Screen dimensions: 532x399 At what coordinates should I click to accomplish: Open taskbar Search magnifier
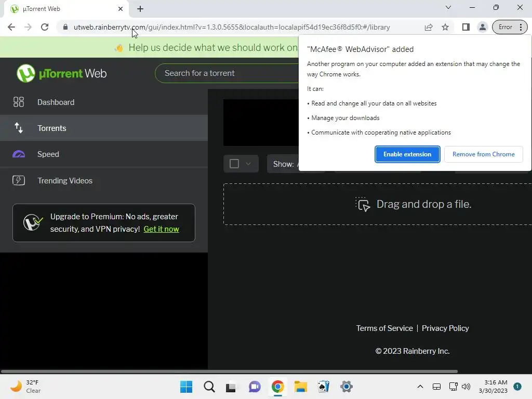[209, 387]
